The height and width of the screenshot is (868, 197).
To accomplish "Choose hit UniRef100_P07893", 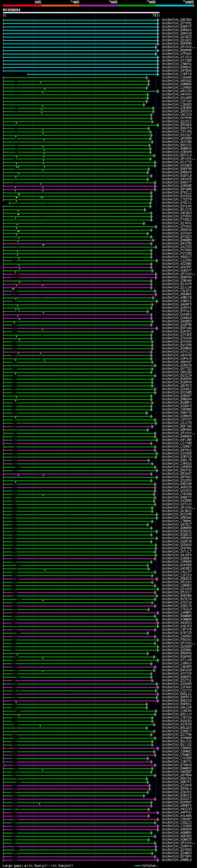I will pos(176,250).
